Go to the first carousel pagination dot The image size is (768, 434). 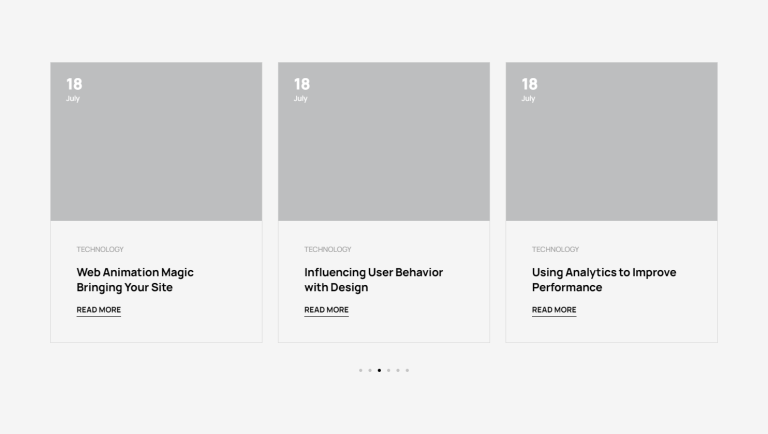coord(360,370)
